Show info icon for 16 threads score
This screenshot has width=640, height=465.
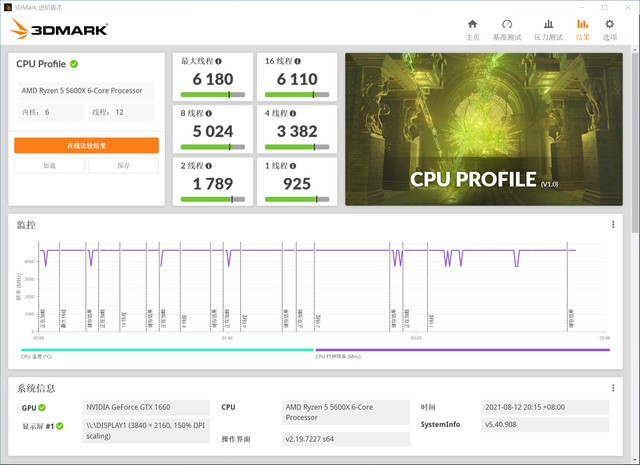(x=298, y=61)
